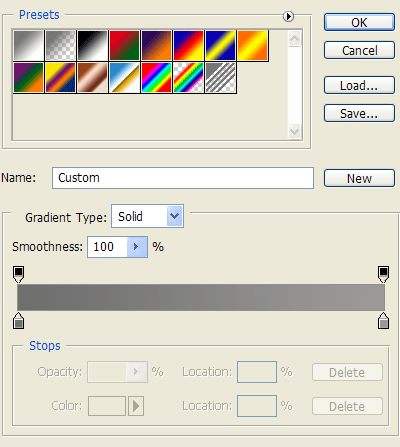Open the Gradient Type dropdown

[x=147, y=216]
